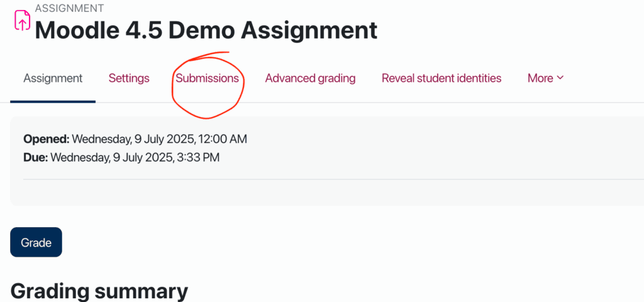This screenshot has width=644, height=302.
Task: Click the small ASSIGNMENT label above the title
Action: pos(69,8)
